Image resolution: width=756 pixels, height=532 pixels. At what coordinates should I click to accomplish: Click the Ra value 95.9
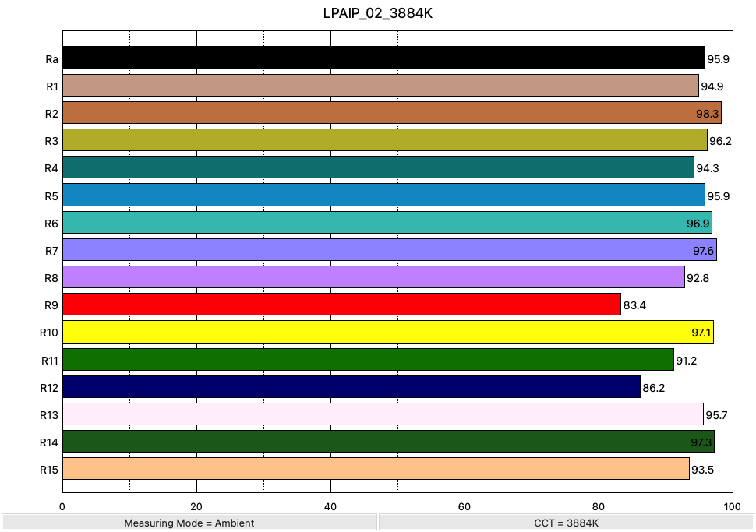pyautogui.click(x=718, y=59)
